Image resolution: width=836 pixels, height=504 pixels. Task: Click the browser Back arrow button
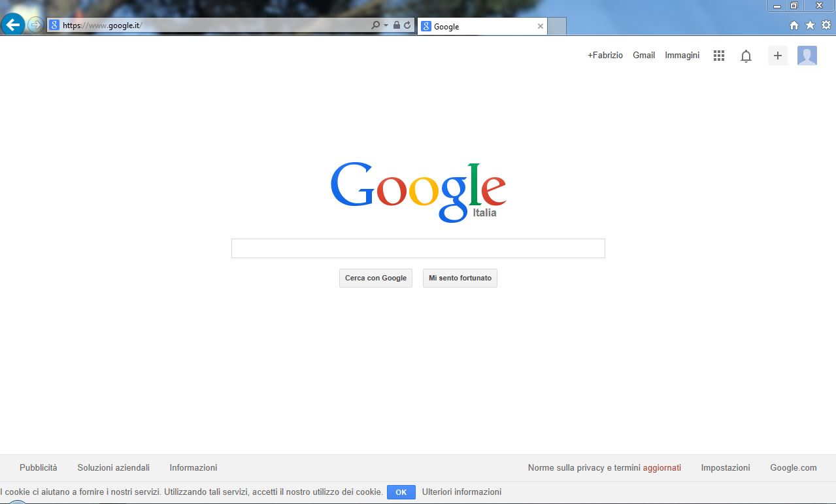click(x=13, y=25)
